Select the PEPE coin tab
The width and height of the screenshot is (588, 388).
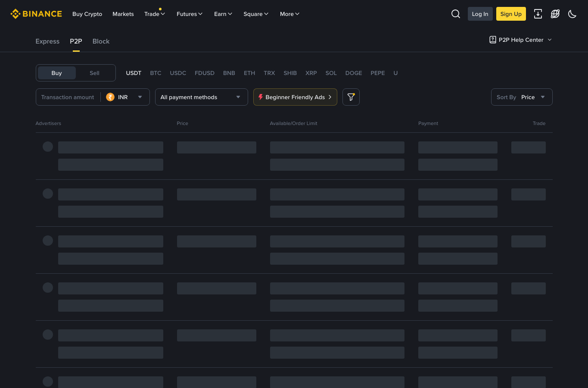[378, 73]
